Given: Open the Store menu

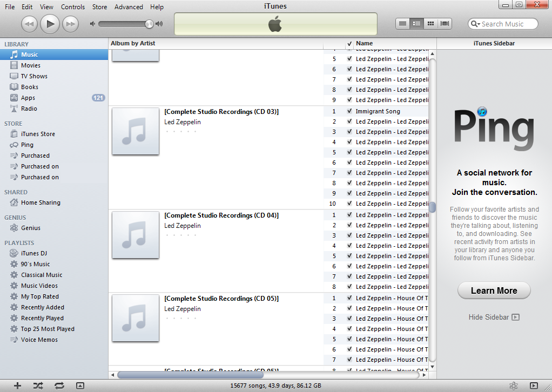Looking at the screenshot, I should coord(99,6).
